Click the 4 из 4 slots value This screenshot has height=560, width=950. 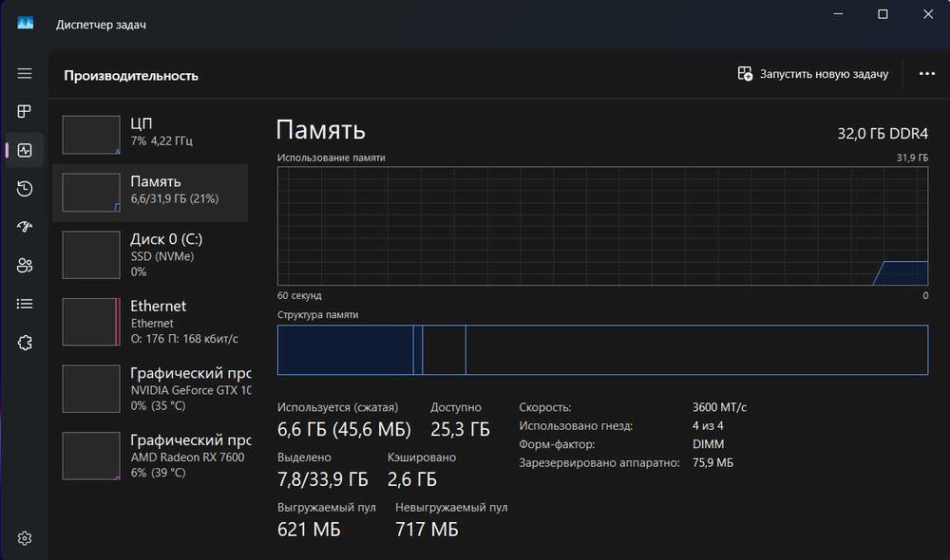(x=708, y=425)
